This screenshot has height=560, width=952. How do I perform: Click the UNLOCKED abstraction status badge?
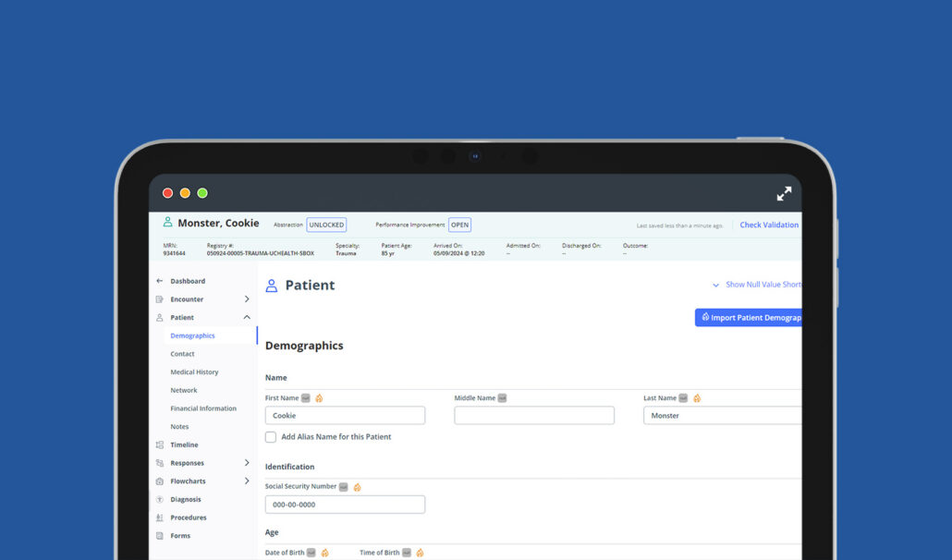(x=326, y=225)
